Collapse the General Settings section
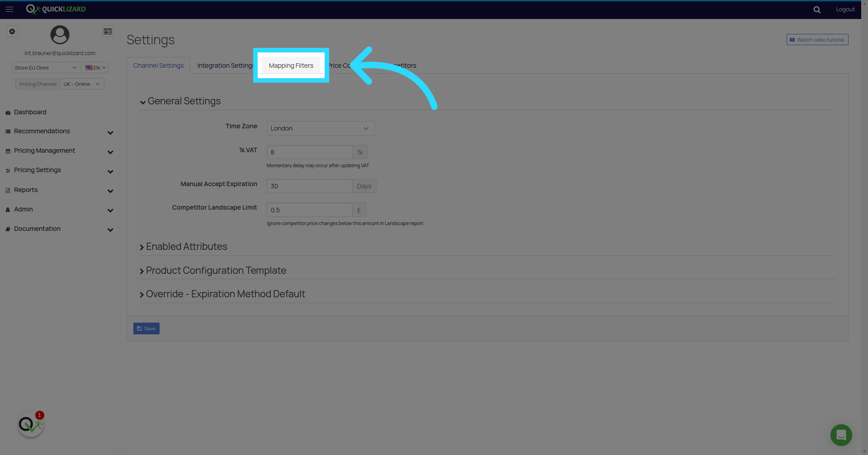Screen dimensions: 868x455 (180, 101)
